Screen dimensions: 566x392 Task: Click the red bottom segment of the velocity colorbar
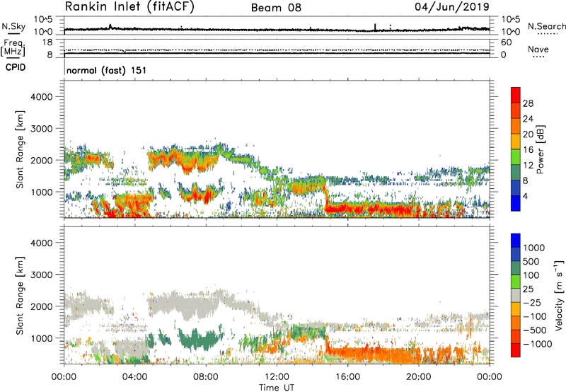[516, 350]
